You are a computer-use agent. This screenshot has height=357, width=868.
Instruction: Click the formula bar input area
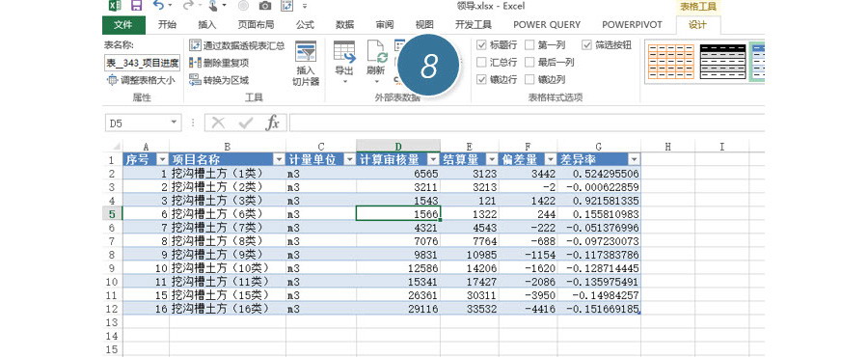[x=526, y=123]
